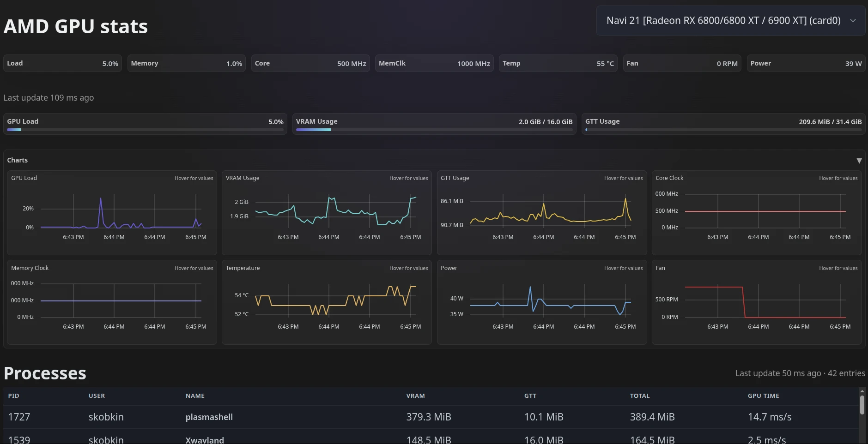The height and width of the screenshot is (444, 868).
Task: Click "Hover for values" on the Temperature chart
Action: tap(408, 268)
